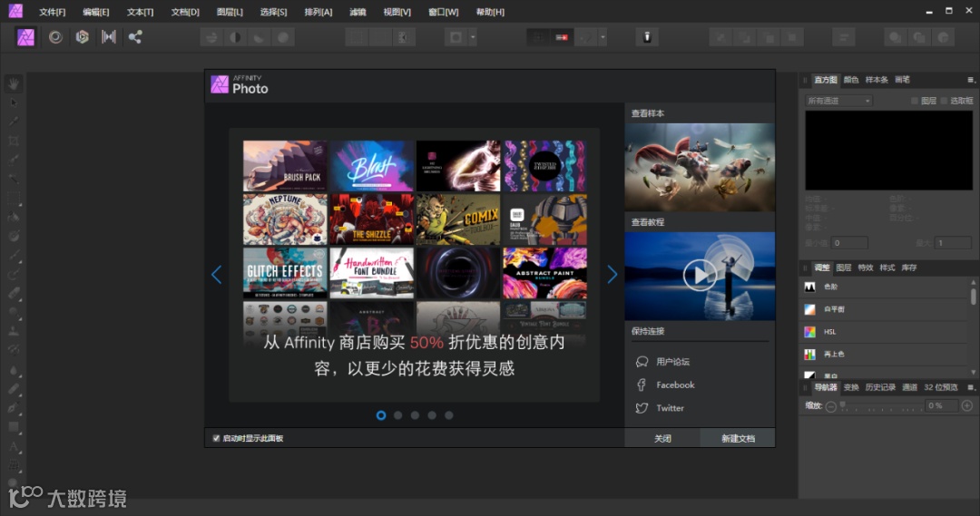Open the navigator panel options menu icon

(971, 387)
